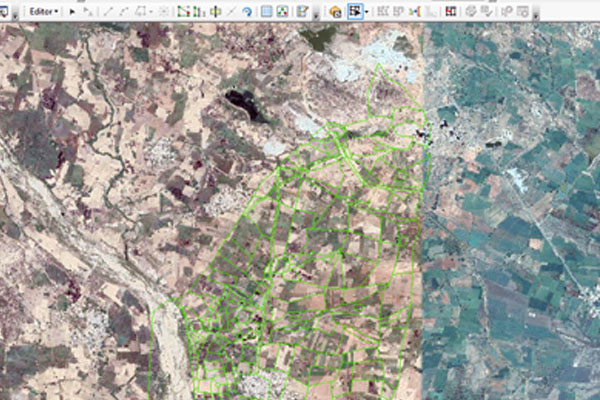
Task: Validate topology in current extent
Action: pos(486,11)
